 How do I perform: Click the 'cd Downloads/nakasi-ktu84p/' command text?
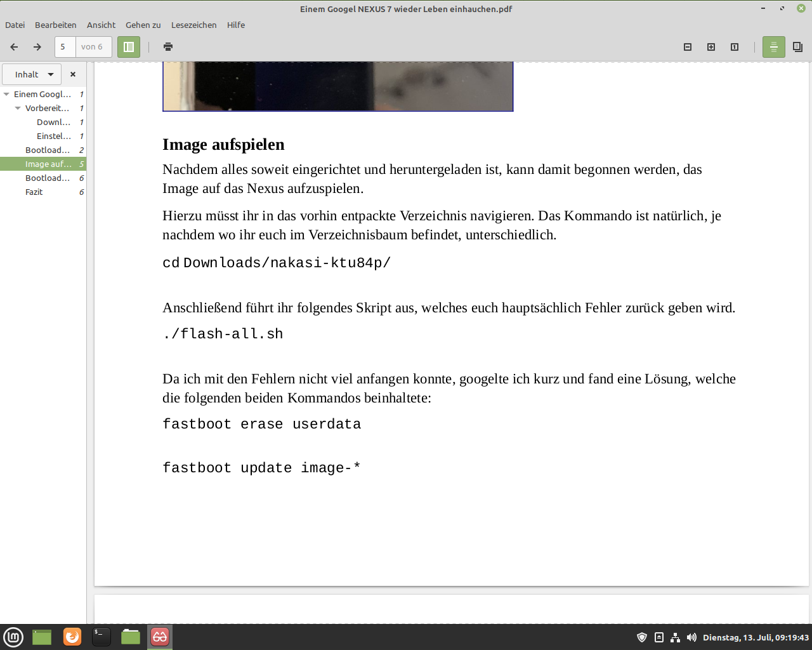tap(277, 263)
